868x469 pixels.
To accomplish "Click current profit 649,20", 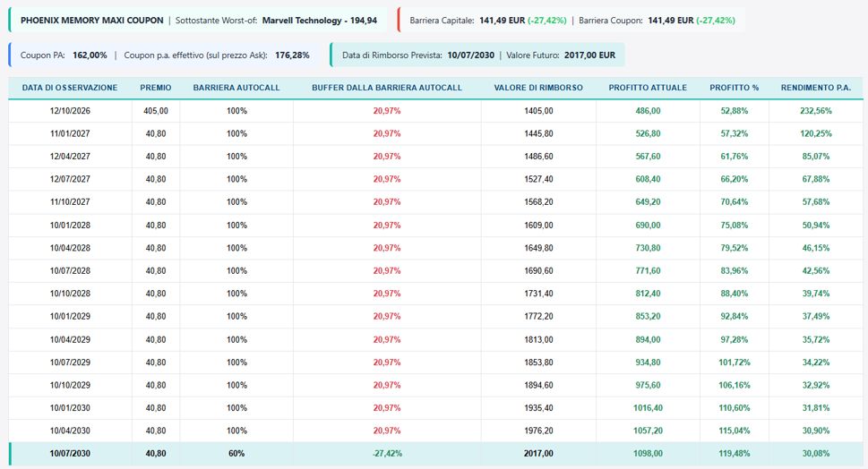I will 648,202.
